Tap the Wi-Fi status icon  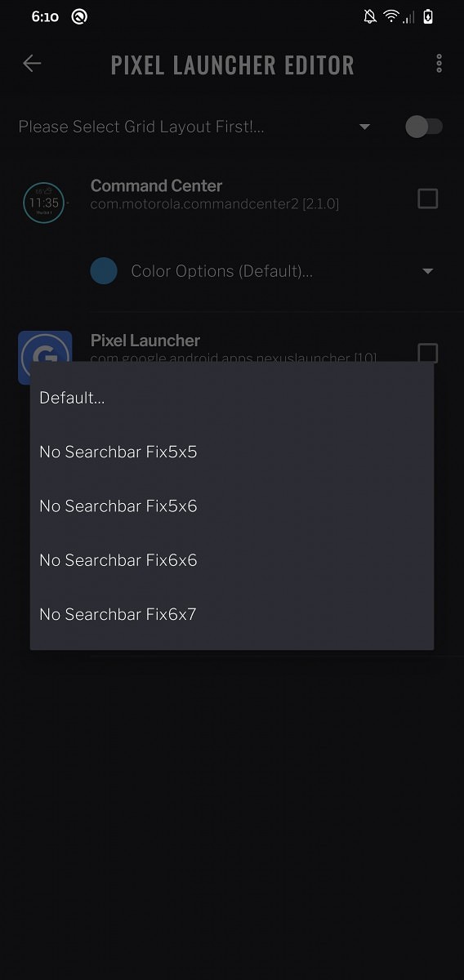click(390, 16)
